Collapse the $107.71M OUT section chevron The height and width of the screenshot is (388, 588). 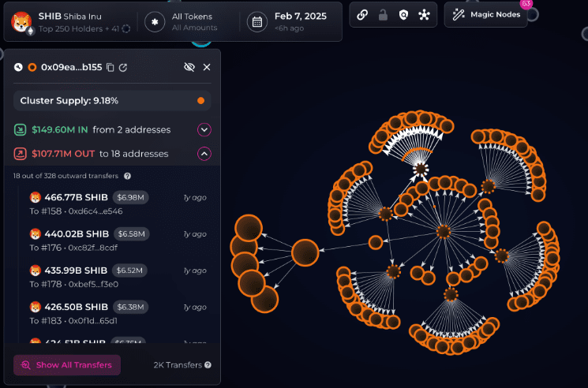(204, 154)
